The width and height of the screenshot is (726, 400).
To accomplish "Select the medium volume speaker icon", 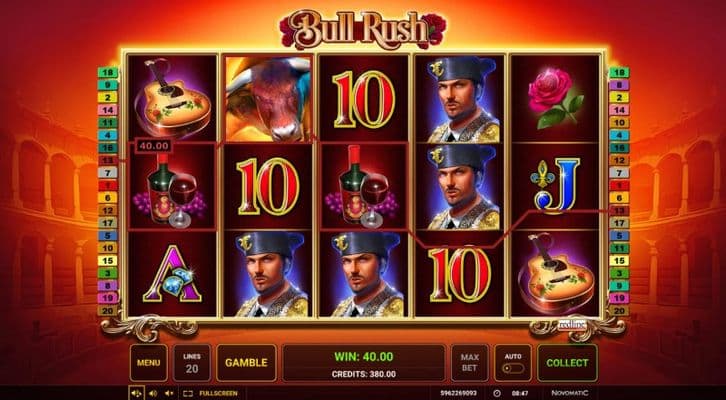I will pyautogui.click(x=153, y=394).
